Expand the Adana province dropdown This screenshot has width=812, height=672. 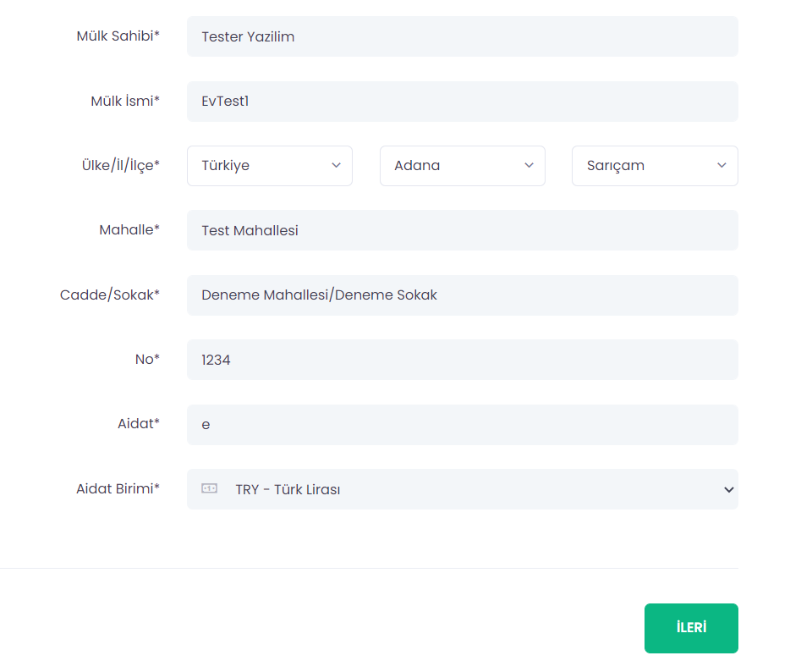click(x=462, y=166)
